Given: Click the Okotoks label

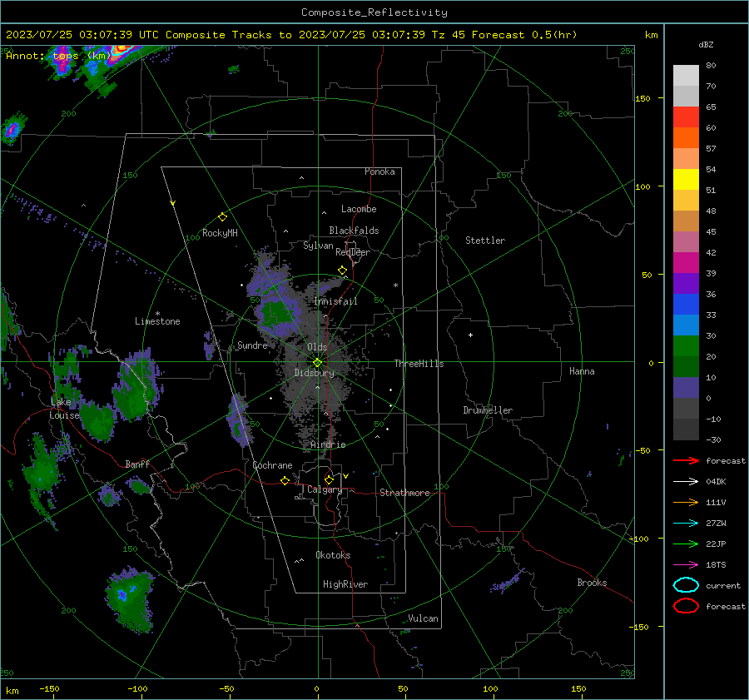Looking at the screenshot, I should pyautogui.click(x=333, y=555).
